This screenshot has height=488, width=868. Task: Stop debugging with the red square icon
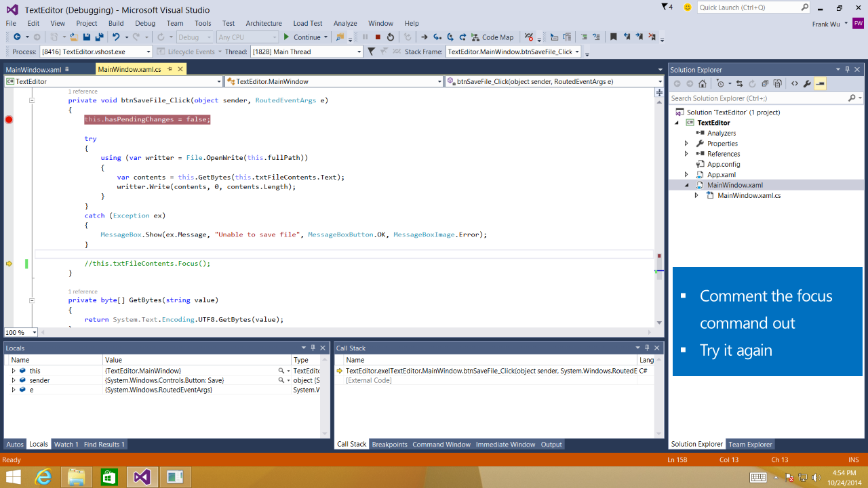pos(378,37)
